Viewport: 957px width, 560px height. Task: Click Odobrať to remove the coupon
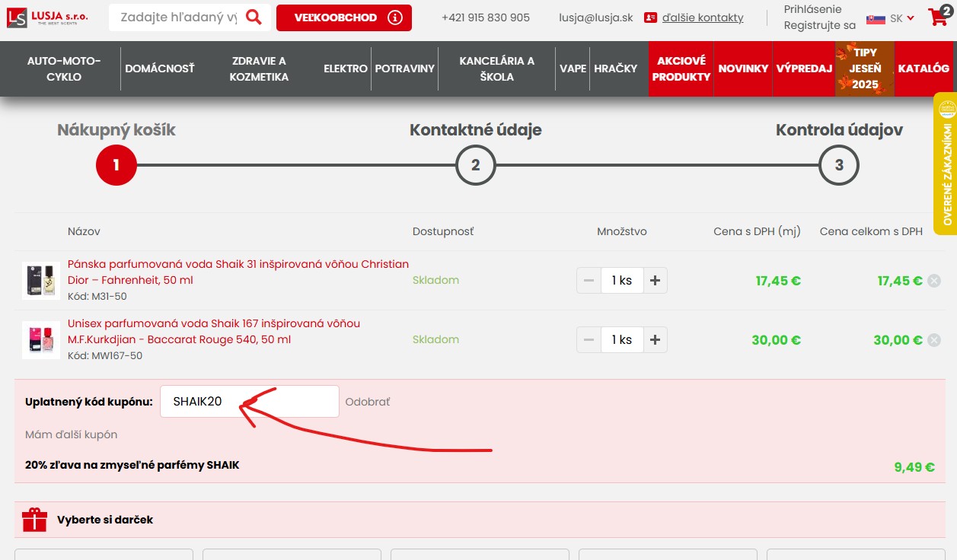click(368, 402)
